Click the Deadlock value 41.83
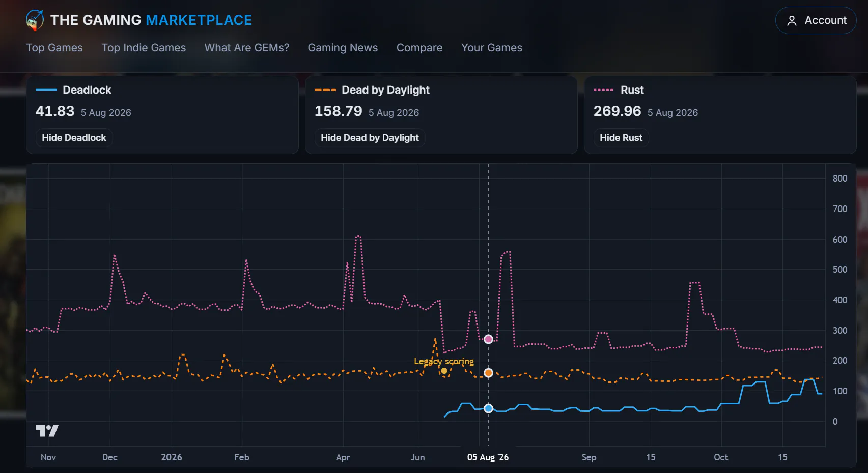The image size is (868, 473). click(x=55, y=111)
